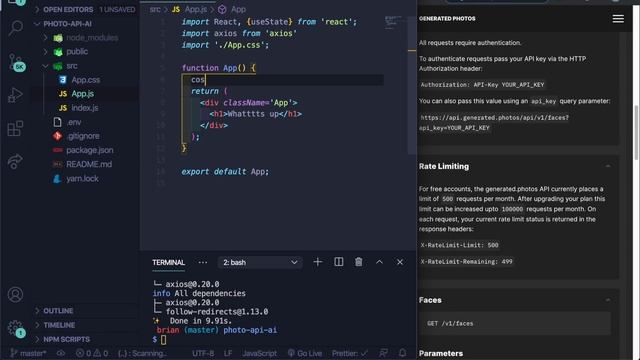
Task: Kill terminal with the trash icon
Action: (358, 262)
